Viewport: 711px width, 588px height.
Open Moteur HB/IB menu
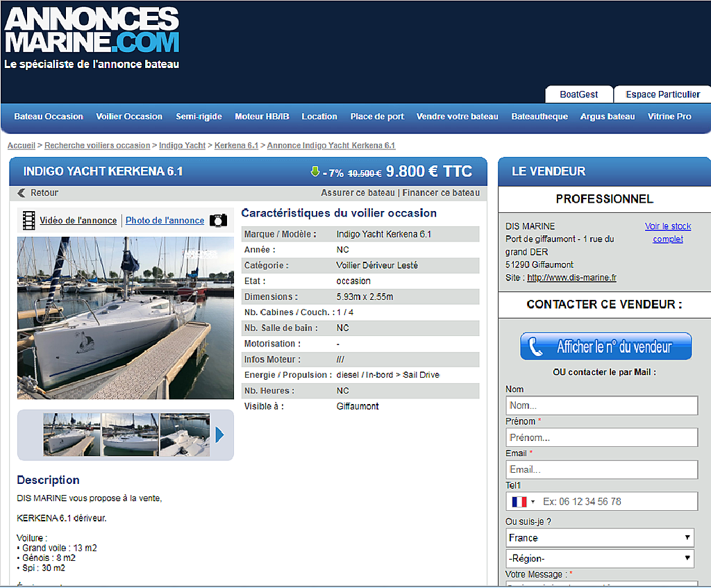(262, 117)
